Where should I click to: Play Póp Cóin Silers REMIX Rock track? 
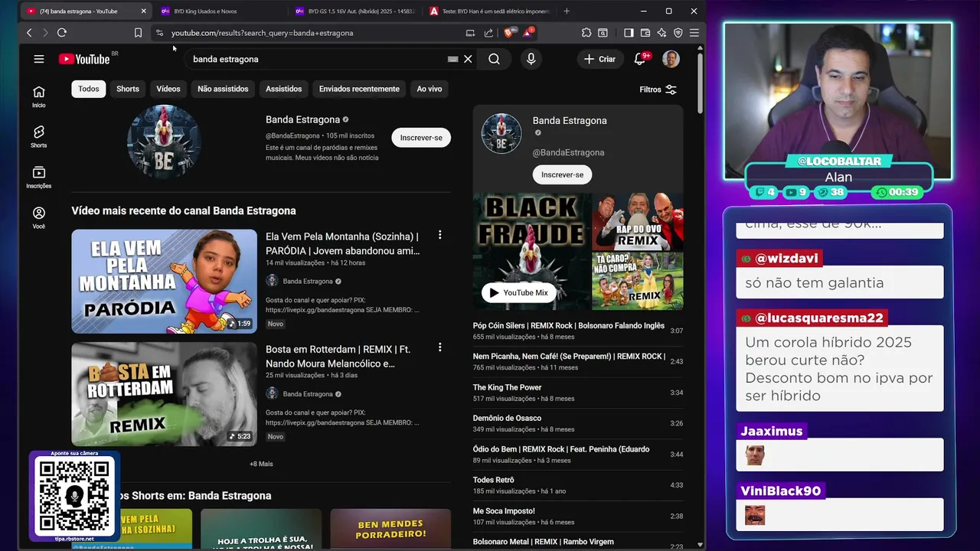[x=578, y=331]
